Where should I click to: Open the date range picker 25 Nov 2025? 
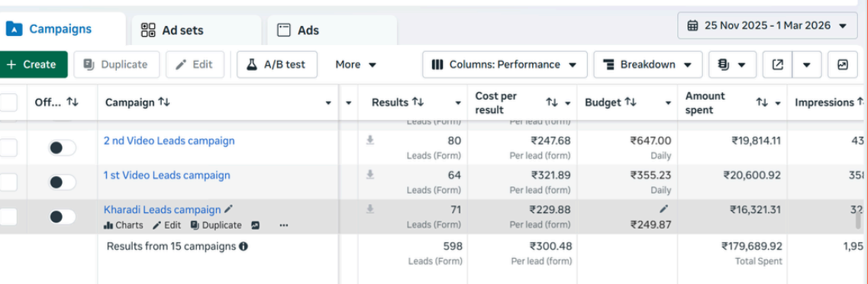[767, 25]
